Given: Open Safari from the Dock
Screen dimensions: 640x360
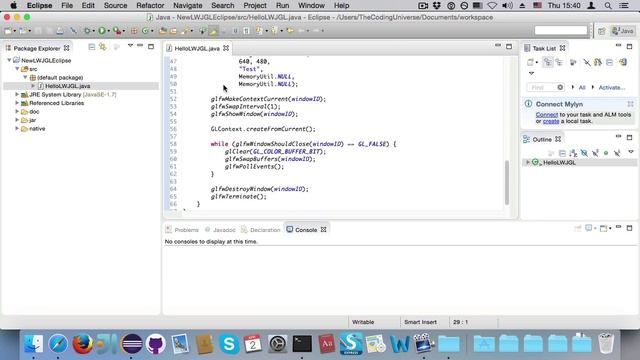Looking at the screenshot, I should point(58,343).
